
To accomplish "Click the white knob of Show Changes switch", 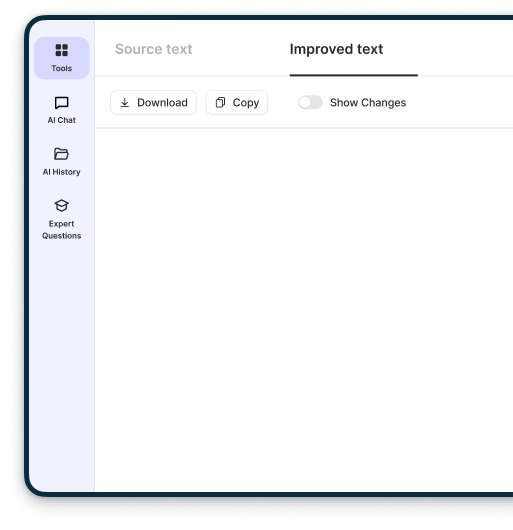I will pyautogui.click(x=305, y=102).
